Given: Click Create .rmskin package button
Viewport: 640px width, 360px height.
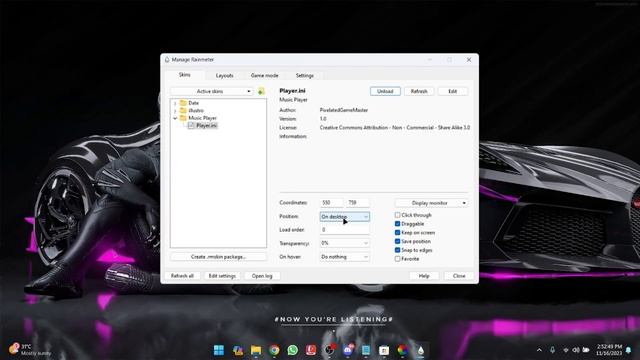Looking at the screenshot, I should coord(218,257).
